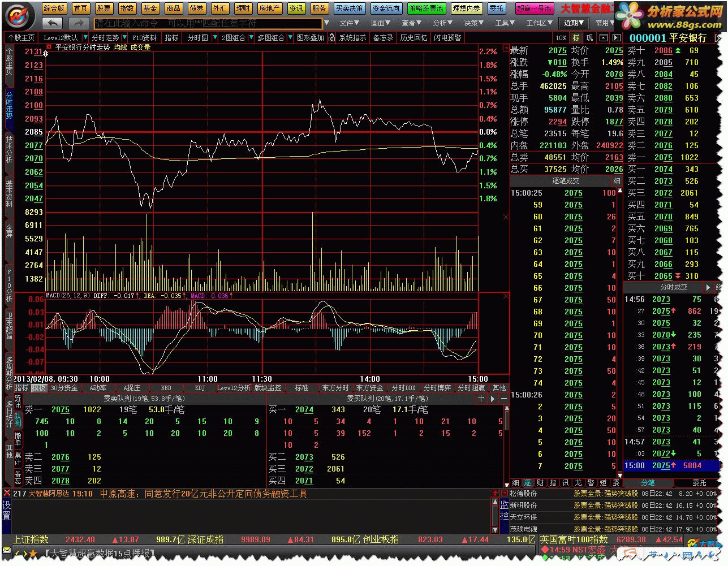The height and width of the screenshot is (566, 728).
Task: Select the 委托 tab at bottom right
Action: pos(699,483)
